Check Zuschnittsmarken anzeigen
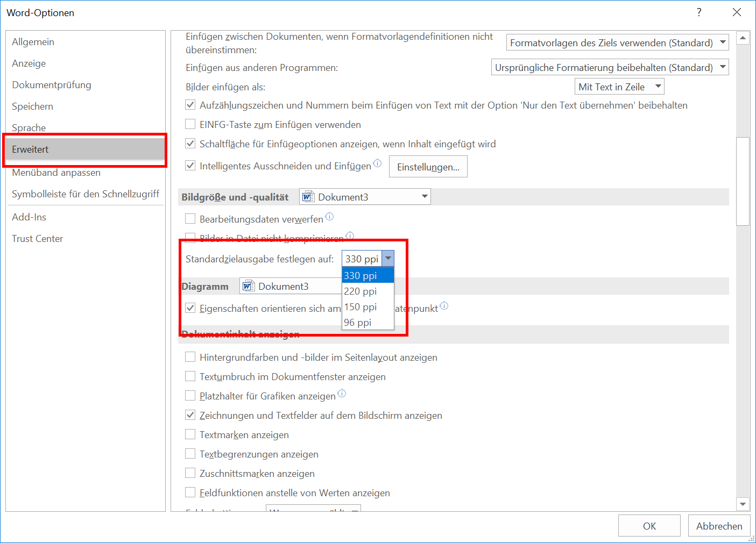This screenshot has width=756, height=543. (x=190, y=473)
